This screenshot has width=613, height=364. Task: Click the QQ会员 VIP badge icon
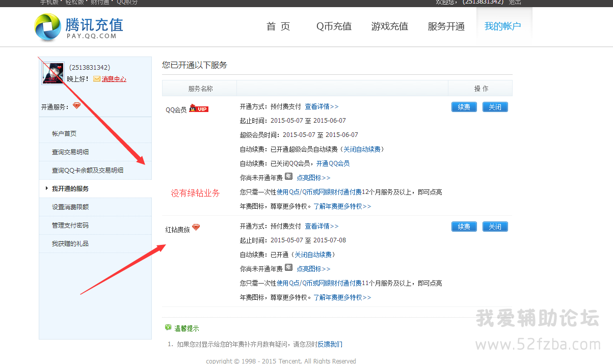tap(199, 108)
